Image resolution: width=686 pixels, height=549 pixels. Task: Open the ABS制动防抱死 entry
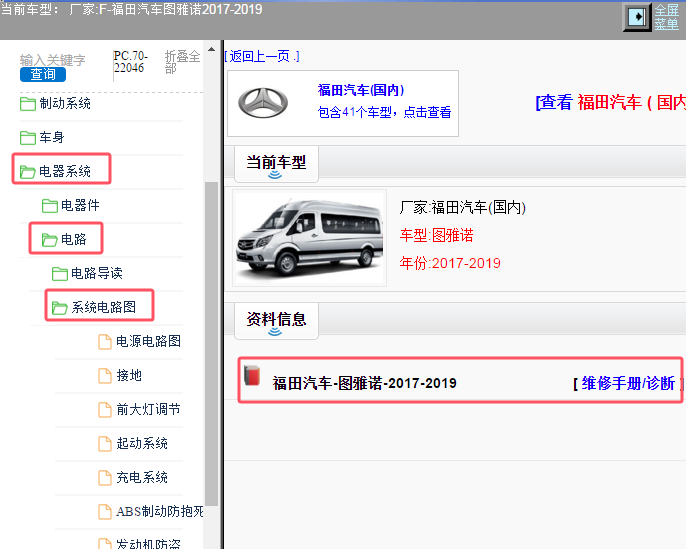tap(160, 511)
